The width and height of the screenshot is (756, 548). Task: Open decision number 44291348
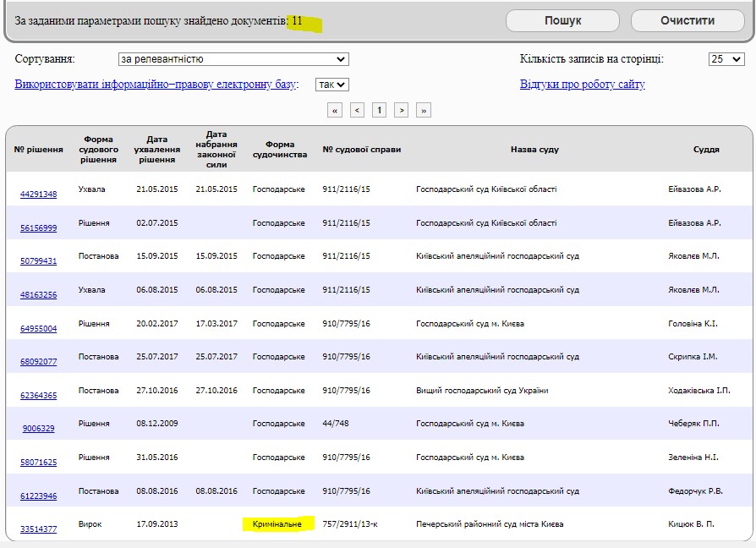coord(39,194)
